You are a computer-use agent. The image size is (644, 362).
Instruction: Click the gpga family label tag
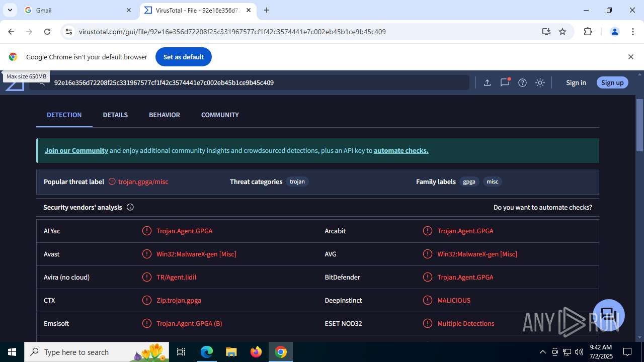tap(469, 182)
